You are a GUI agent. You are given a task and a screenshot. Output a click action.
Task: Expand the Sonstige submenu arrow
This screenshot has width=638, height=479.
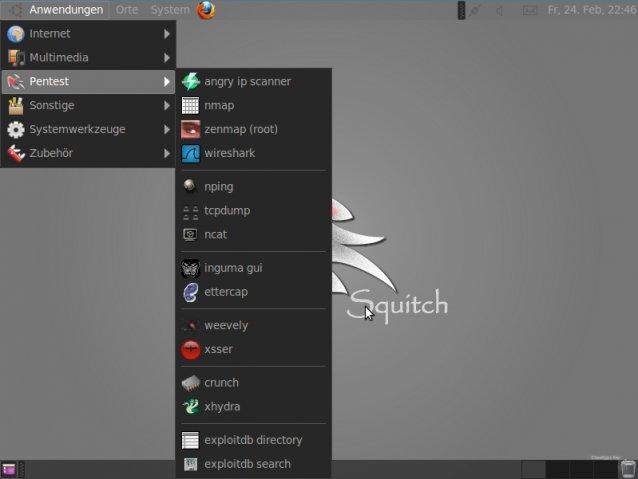[x=166, y=106]
